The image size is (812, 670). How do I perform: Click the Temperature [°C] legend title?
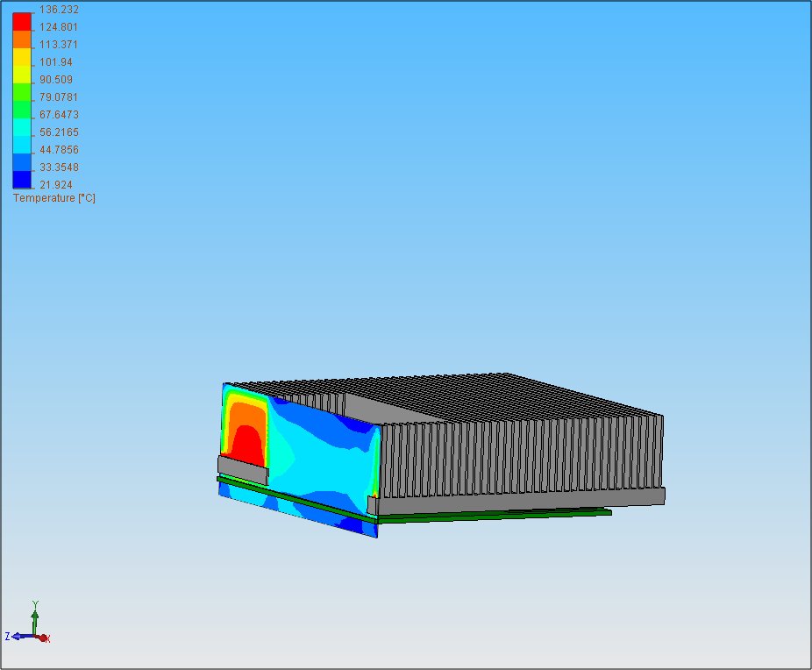click(x=54, y=198)
